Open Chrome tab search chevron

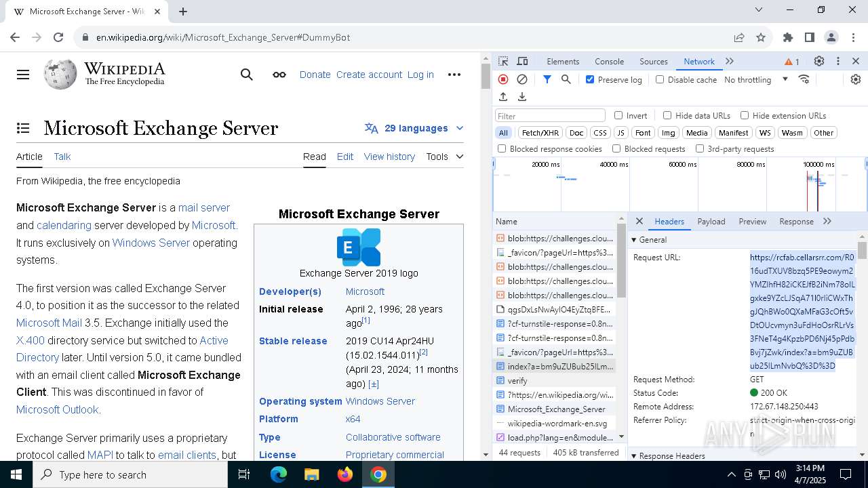point(759,10)
